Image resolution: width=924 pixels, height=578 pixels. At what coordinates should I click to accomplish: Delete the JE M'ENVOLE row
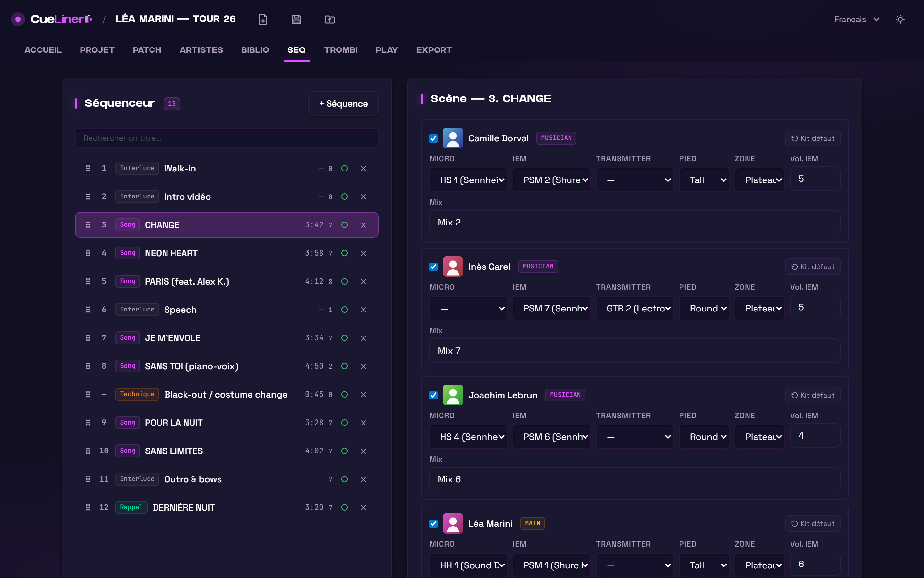(x=364, y=338)
